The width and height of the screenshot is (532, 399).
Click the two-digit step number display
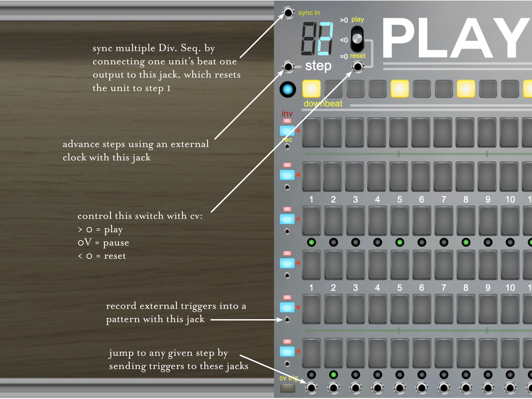tap(317, 38)
